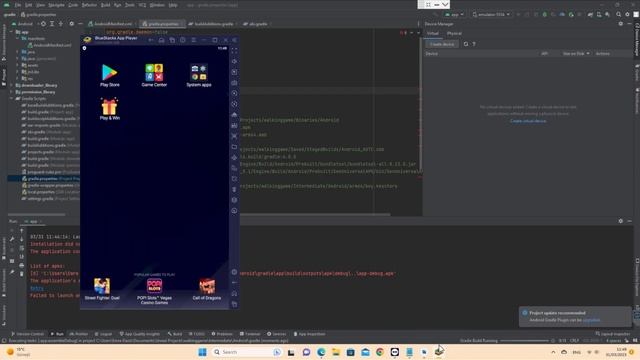Switch to AndroidManifest.xml editor tab
The height and width of the screenshot is (360, 640).
111,24
